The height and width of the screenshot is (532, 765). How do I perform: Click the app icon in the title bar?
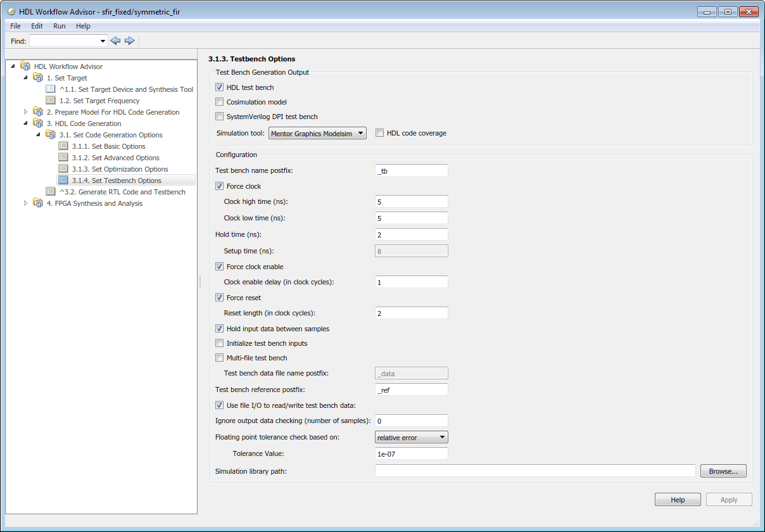click(11, 11)
